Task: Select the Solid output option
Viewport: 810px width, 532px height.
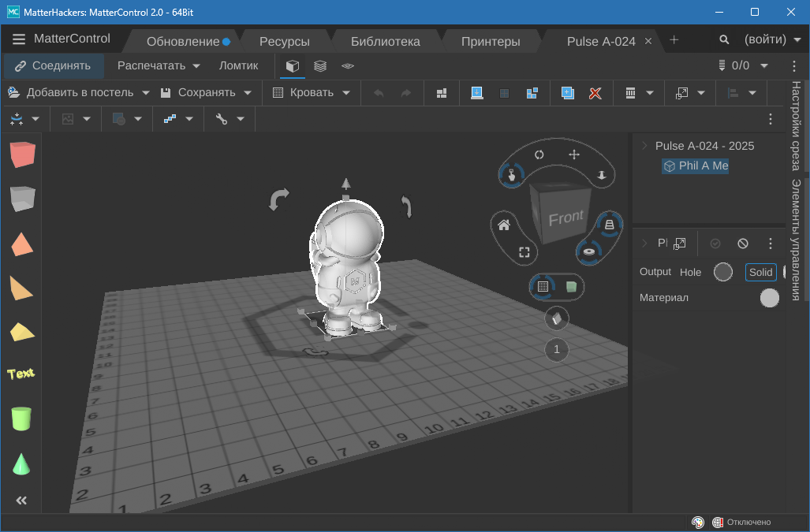Action: (x=760, y=272)
